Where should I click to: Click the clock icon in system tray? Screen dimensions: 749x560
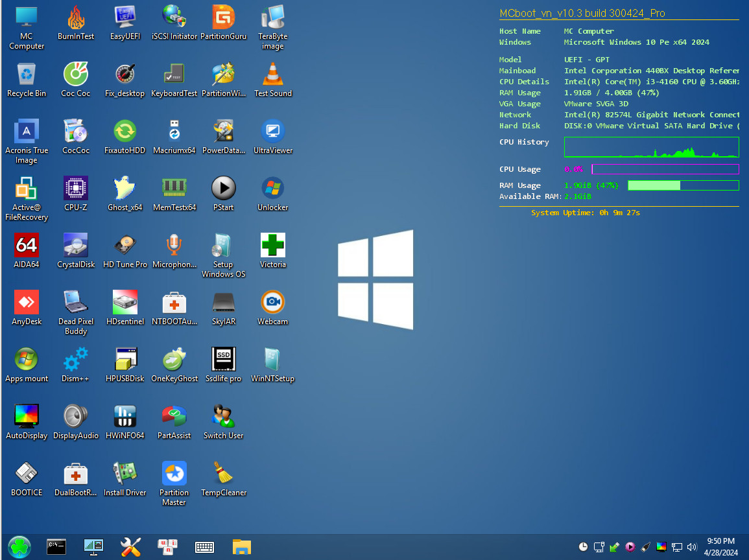583,547
